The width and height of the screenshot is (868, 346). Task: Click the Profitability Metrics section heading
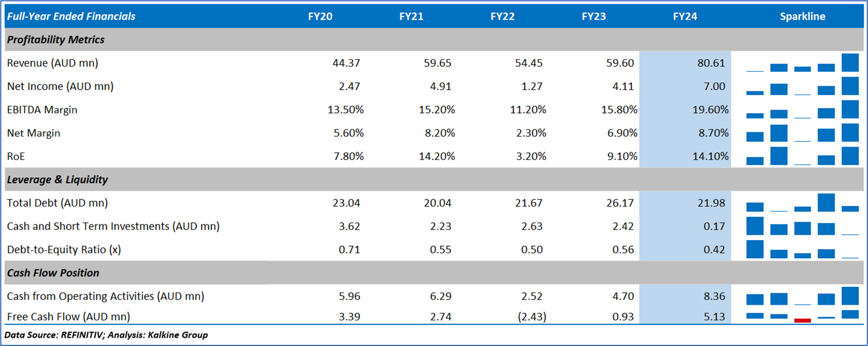(56, 40)
